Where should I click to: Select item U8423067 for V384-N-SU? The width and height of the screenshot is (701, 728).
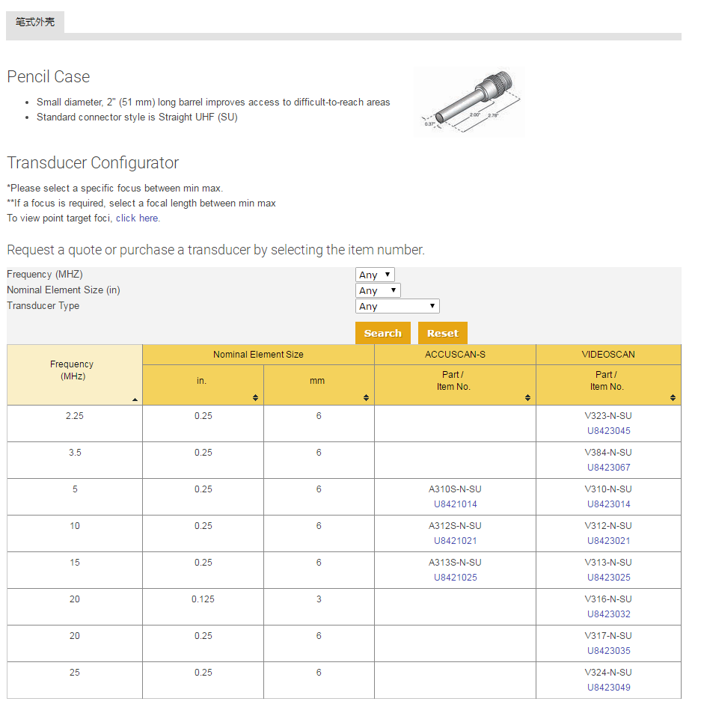[x=608, y=468]
